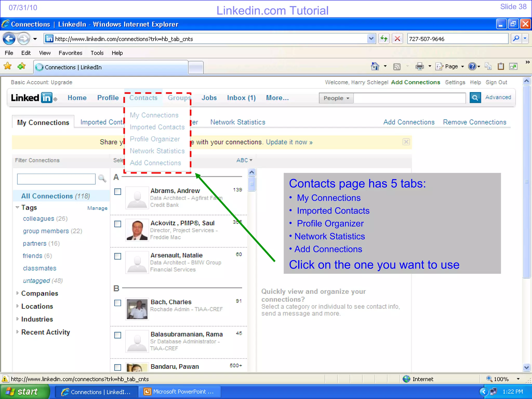Filter by colleagues (26) tag
This screenshot has height=399, width=532.
(45, 219)
